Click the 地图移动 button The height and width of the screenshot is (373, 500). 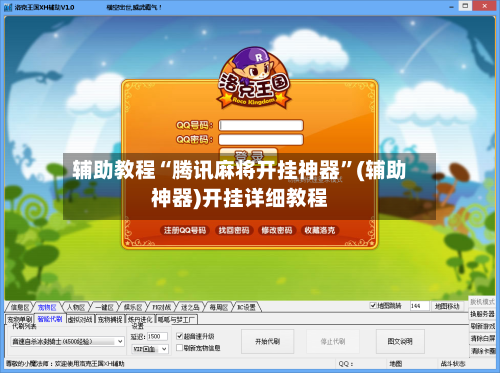pyautogui.click(x=447, y=306)
